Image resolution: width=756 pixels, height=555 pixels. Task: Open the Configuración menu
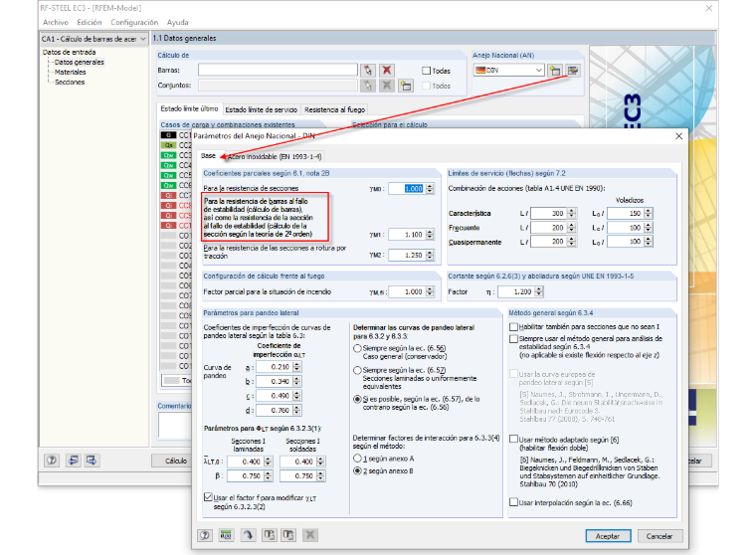(134, 22)
